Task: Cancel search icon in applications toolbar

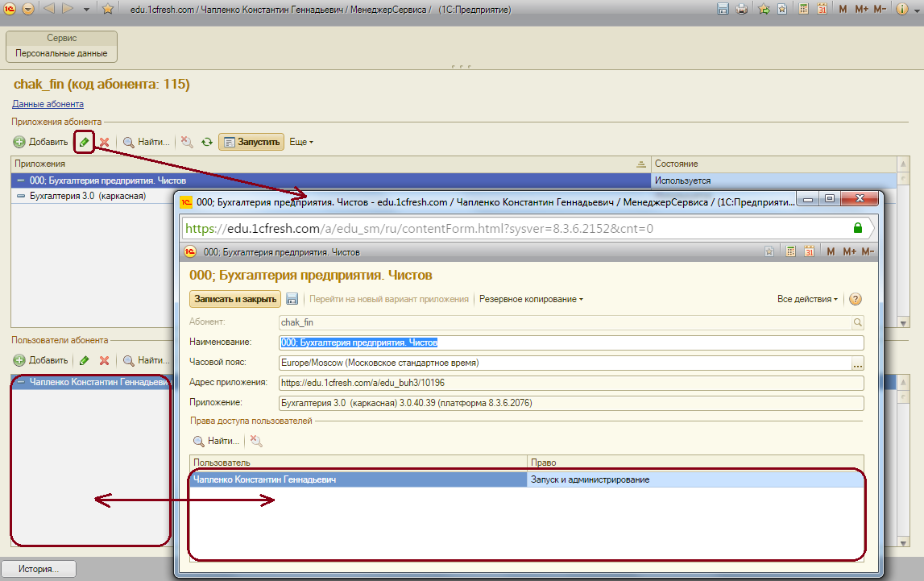Action: tap(187, 142)
